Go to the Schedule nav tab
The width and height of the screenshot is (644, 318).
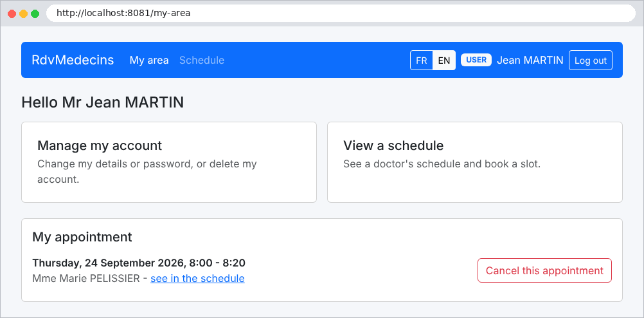202,60
